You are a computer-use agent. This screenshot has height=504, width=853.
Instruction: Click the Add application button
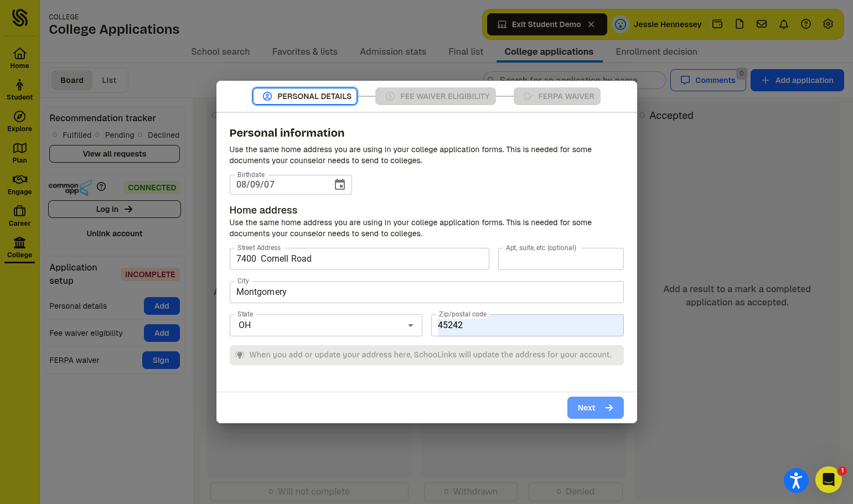click(x=797, y=80)
